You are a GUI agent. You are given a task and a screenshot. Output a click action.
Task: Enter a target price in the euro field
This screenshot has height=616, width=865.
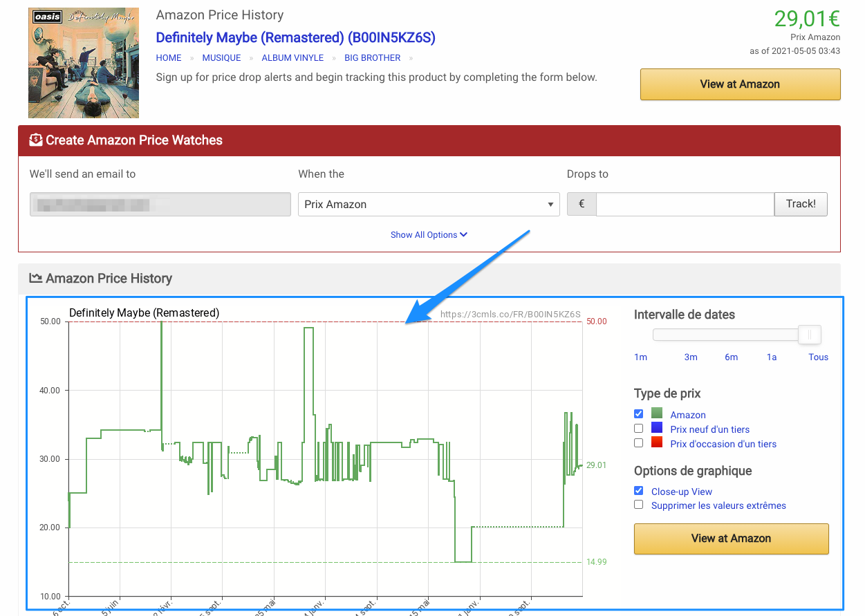tap(685, 205)
